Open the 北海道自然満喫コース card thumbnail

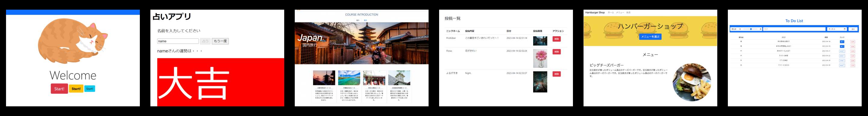(x=399, y=78)
